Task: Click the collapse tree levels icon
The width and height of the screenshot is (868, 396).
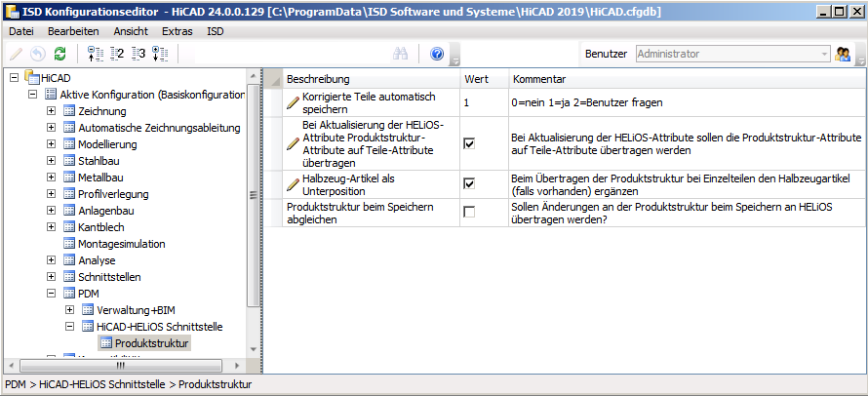Action: click(96, 54)
